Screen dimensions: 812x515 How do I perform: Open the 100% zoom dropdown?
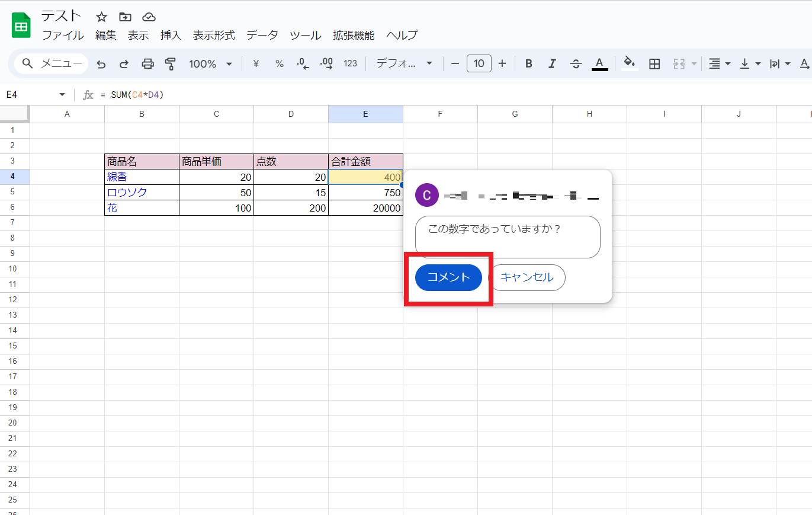[x=210, y=64]
